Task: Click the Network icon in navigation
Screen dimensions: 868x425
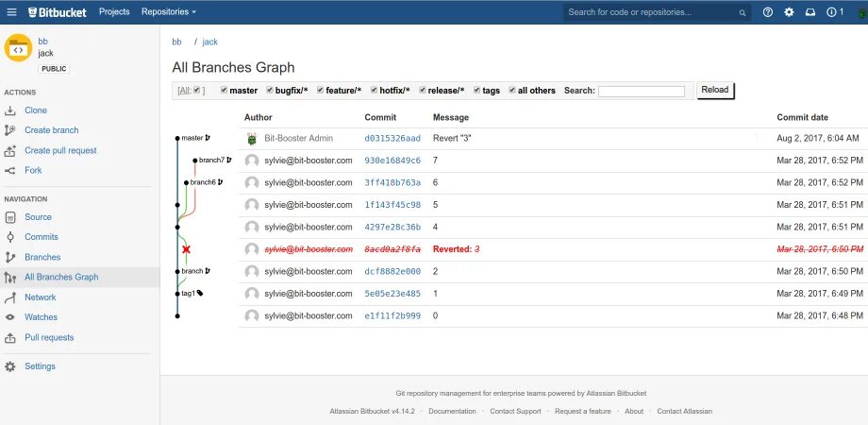Action: point(10,297)
